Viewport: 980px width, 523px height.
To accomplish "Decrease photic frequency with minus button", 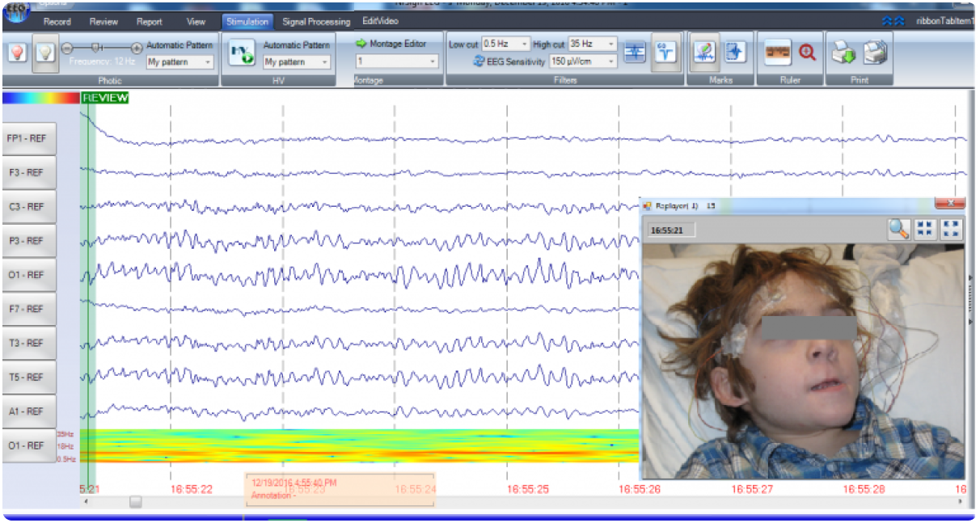I will pyautogui.click(x=67, y=48).
